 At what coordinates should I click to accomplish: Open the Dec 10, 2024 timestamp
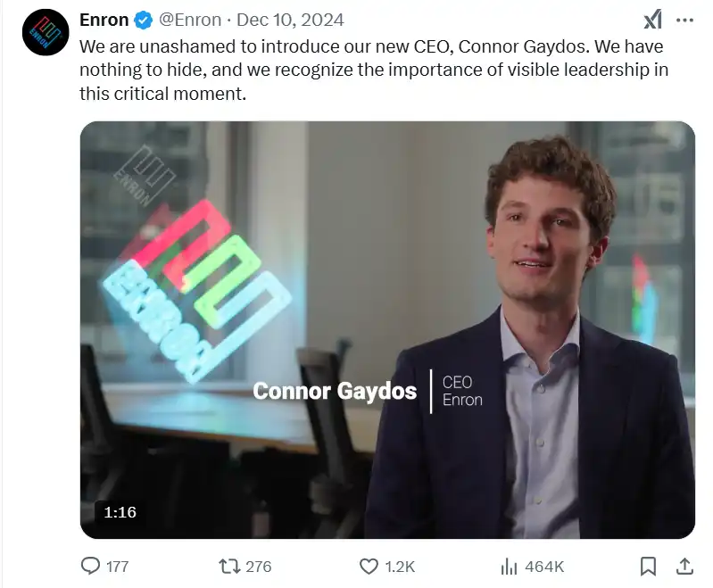click(x=290, y=21)
